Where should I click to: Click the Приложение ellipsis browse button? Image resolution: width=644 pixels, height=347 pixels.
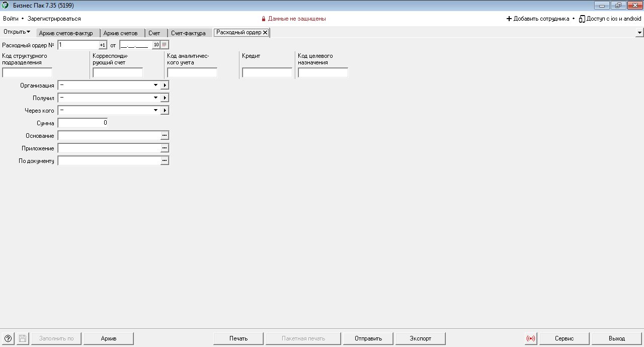point(164,148)
